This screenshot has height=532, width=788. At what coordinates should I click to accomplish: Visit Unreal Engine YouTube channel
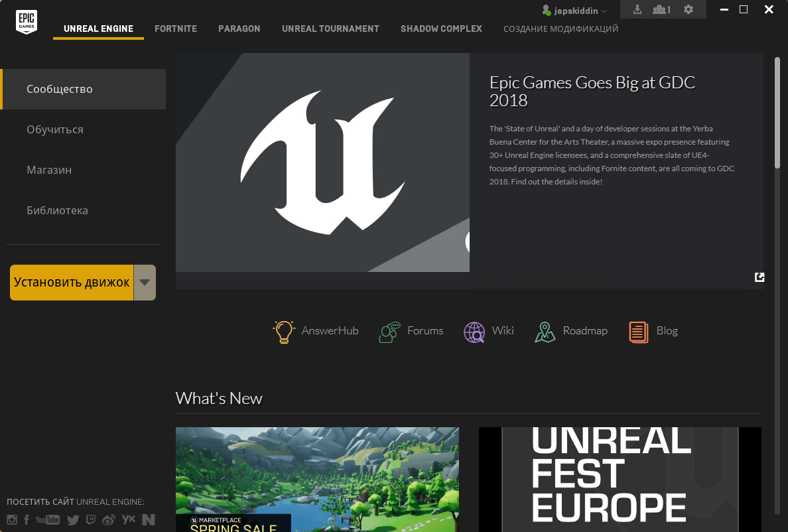click(47, 520)
